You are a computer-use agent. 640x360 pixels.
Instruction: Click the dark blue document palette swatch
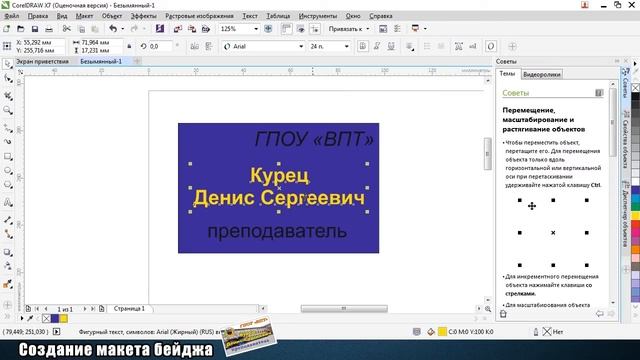tap(55, 318)
